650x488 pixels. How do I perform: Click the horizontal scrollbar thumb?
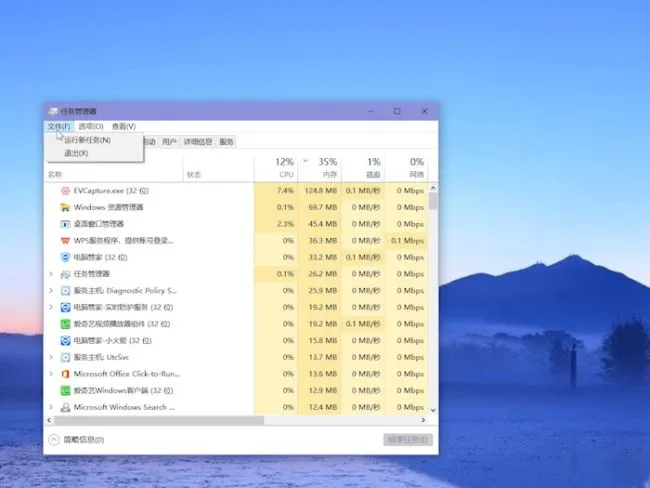(x=159, y=420)
